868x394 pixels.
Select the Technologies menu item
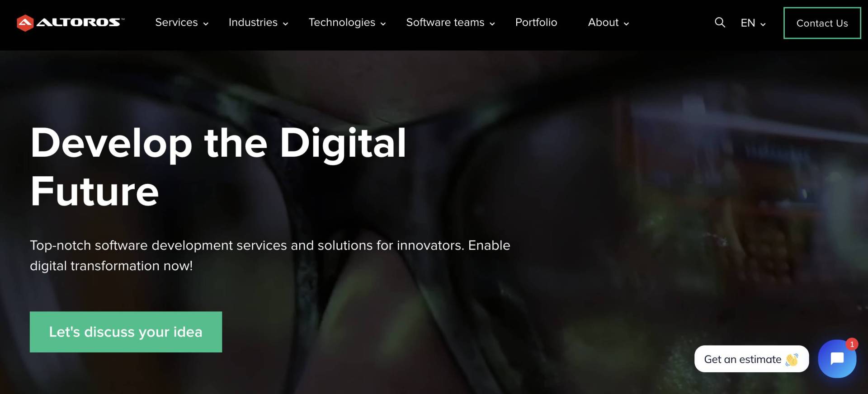(x=342, y=23)
